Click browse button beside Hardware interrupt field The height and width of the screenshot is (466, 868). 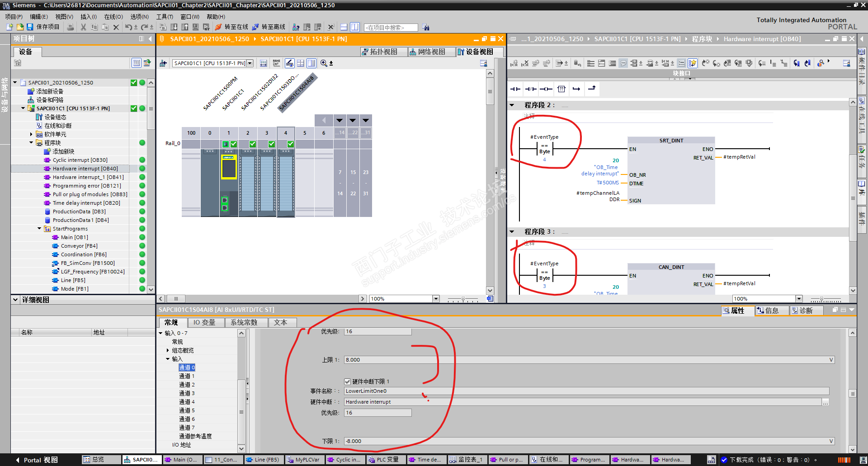pyautogui.click(x=826, y=402)
